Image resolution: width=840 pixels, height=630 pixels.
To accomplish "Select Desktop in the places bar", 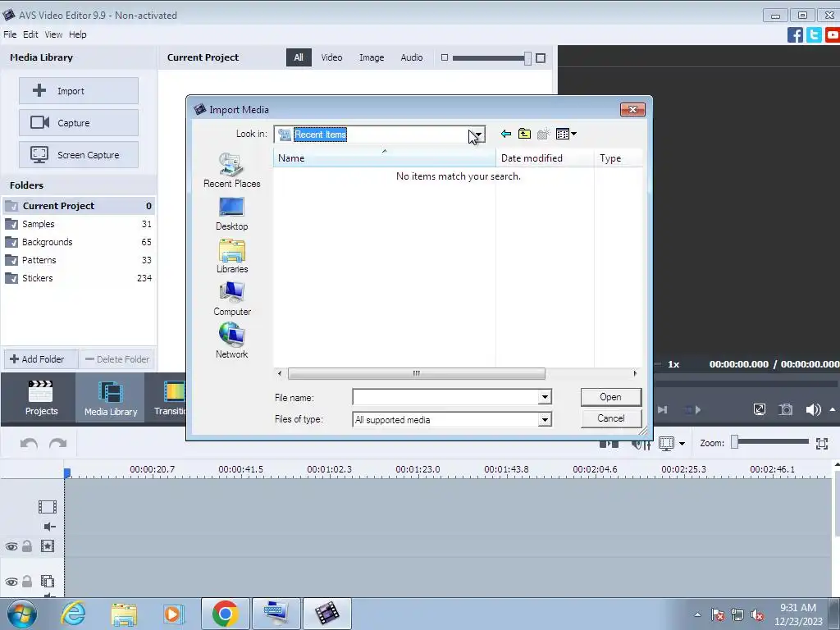I will coord(231,214).
